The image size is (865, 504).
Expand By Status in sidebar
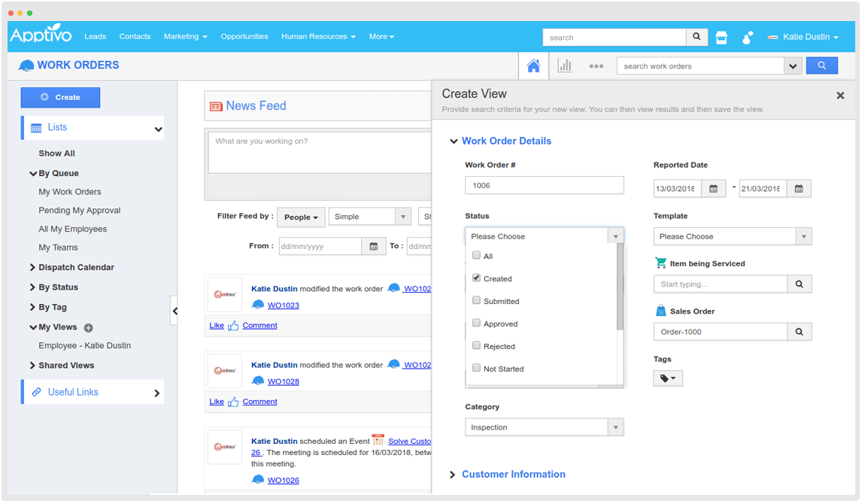tap(32, 288)
